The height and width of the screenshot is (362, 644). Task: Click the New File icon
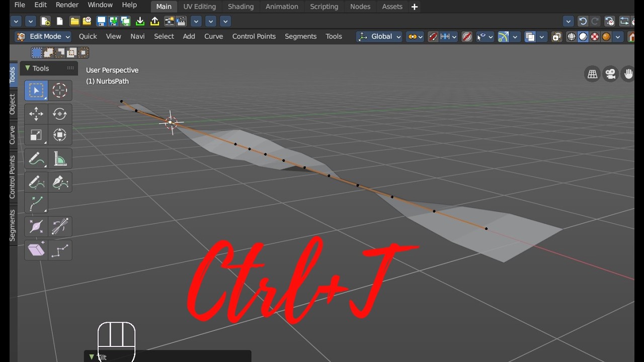[45, 21]
